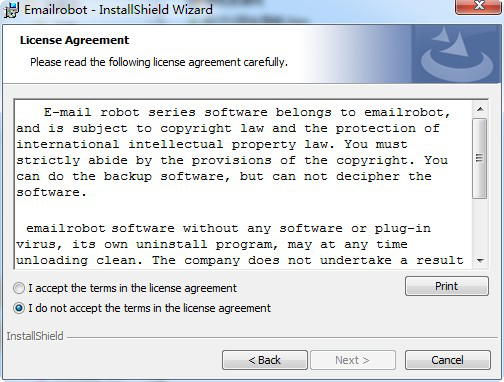Click the InstallShield label near the bottom
Image resolution: width=504 pixels, height=382 pixels.
(35, 336)
